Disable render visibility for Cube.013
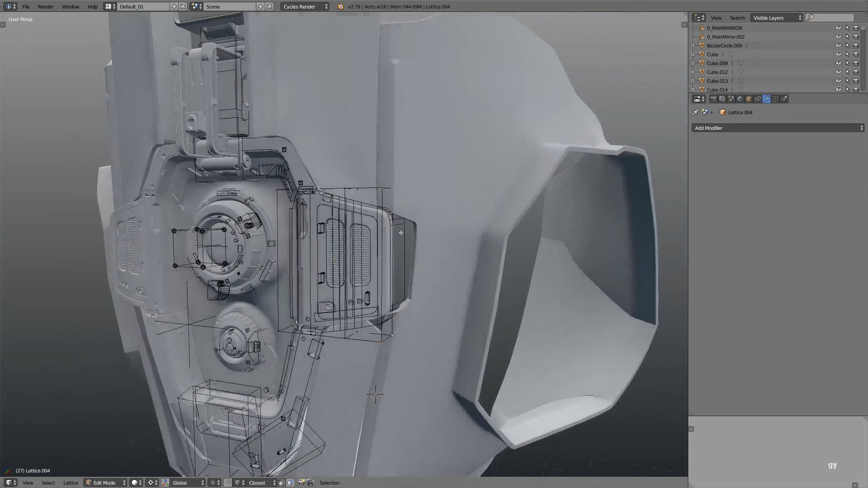868x488 pixels. pos(856,81)
